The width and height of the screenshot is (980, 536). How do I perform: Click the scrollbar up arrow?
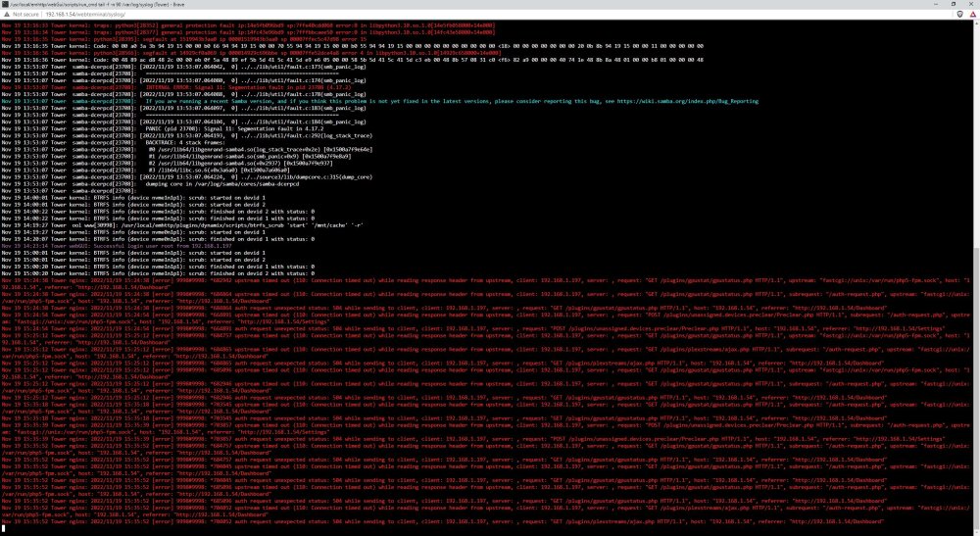976,24
